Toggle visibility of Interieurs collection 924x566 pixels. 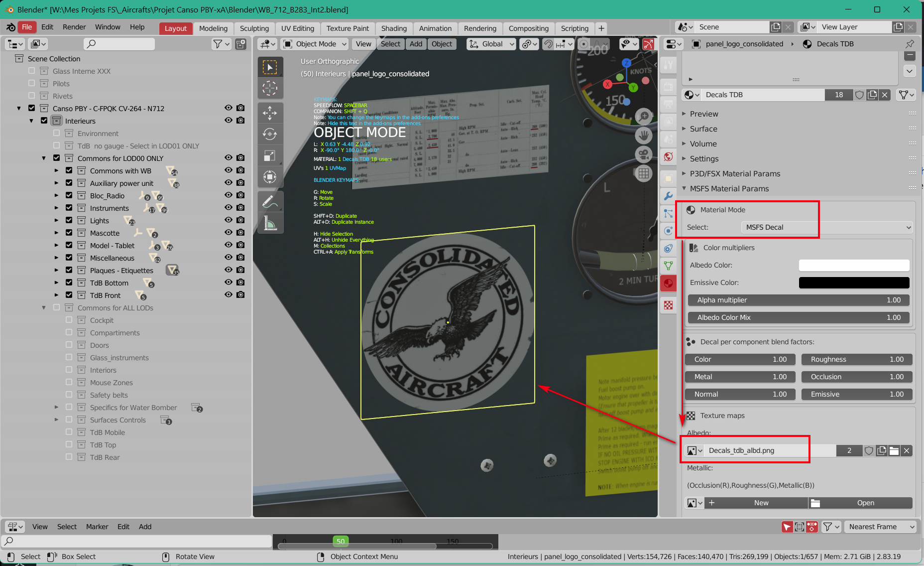(x=229, y=121)
